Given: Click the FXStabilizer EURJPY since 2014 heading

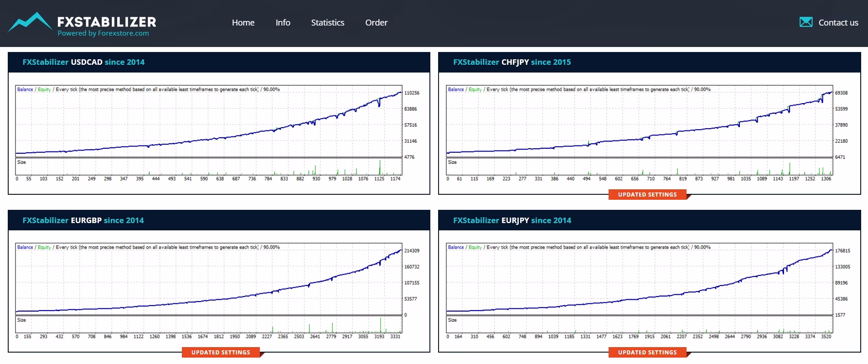Looking at the screenshot, I should pyautogui.click(x=512, y=220).
